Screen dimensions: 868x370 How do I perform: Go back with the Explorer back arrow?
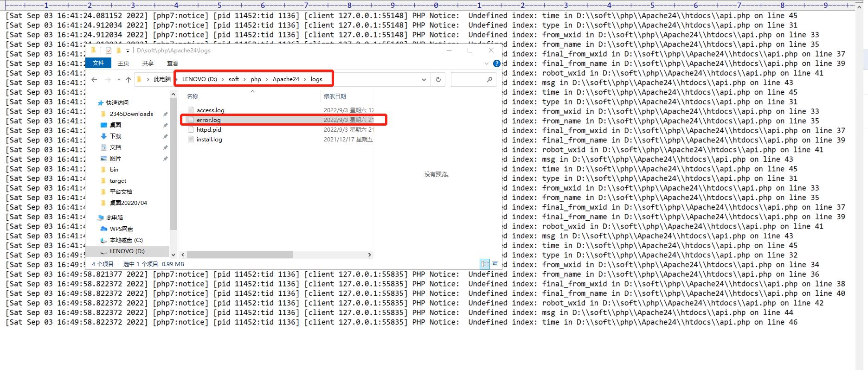click(95, 80)
